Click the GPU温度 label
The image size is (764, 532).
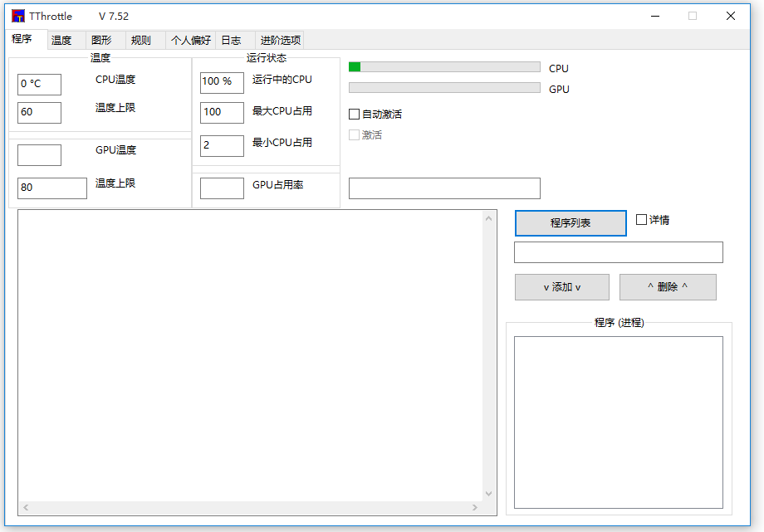(x=115, y=150)
